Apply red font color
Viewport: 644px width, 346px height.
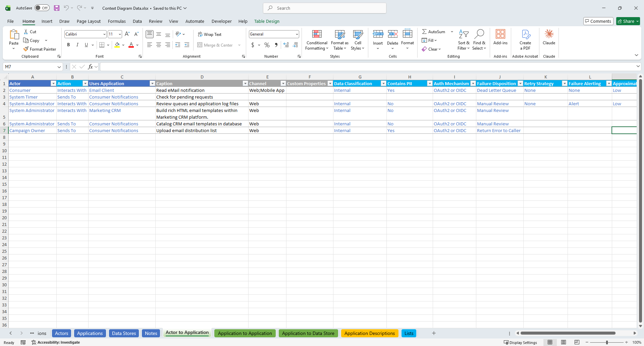tap(131, 45)
